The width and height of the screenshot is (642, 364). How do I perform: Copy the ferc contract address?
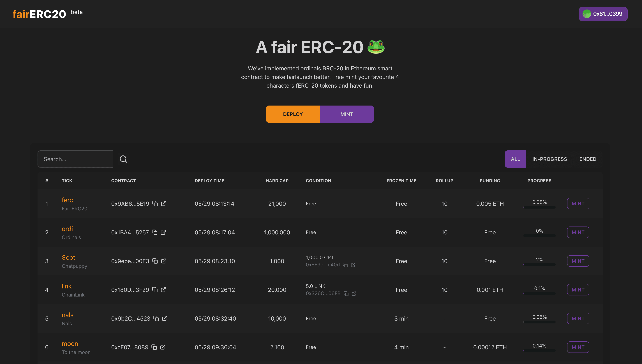155,204
